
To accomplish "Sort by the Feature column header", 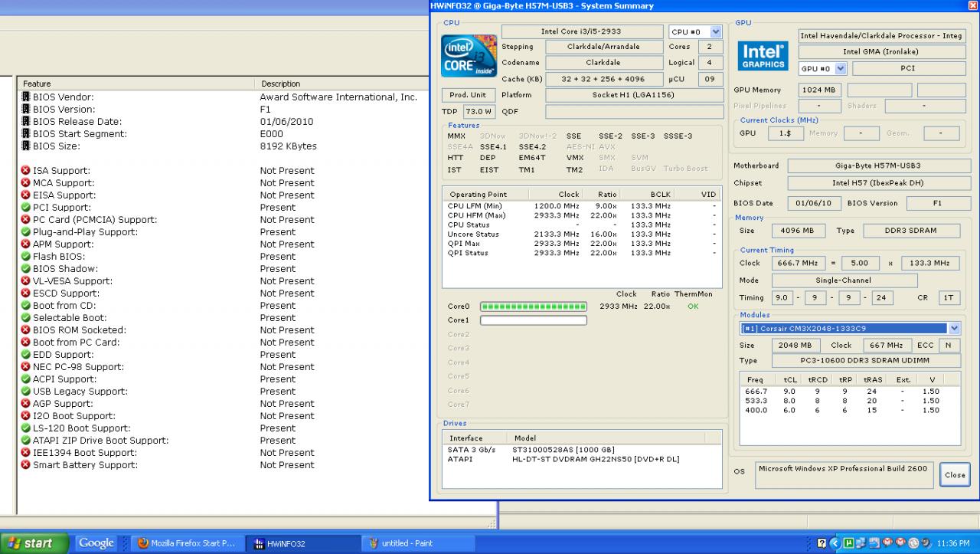I will pos(136,84).
